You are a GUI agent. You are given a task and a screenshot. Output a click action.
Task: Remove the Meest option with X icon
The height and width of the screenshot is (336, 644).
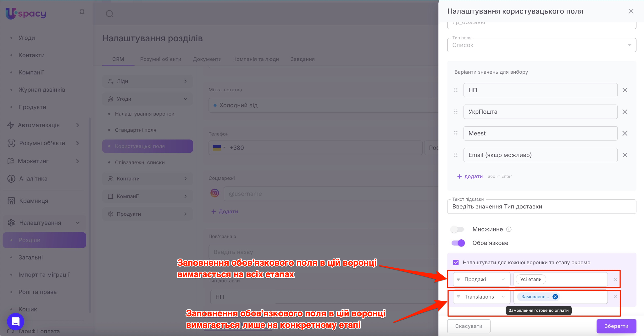[x=625, y=134]
